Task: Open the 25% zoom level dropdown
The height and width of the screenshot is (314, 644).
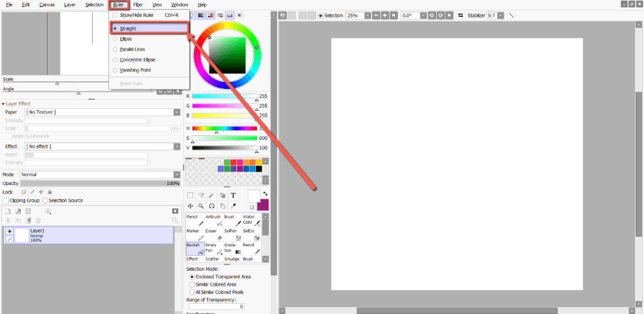Action: coord(367,15)
